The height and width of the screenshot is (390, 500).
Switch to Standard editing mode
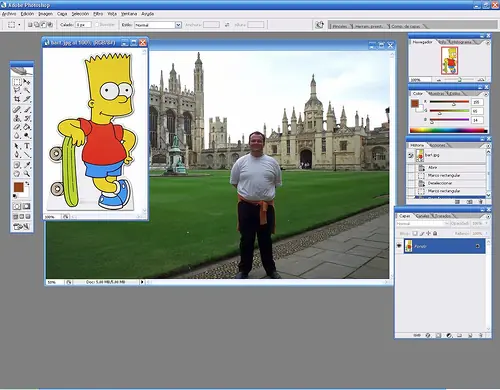[17, 207]
